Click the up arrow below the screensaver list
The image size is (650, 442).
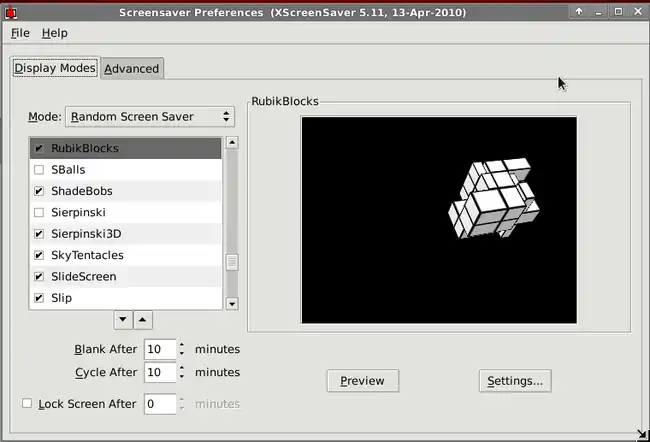[143, 320]
